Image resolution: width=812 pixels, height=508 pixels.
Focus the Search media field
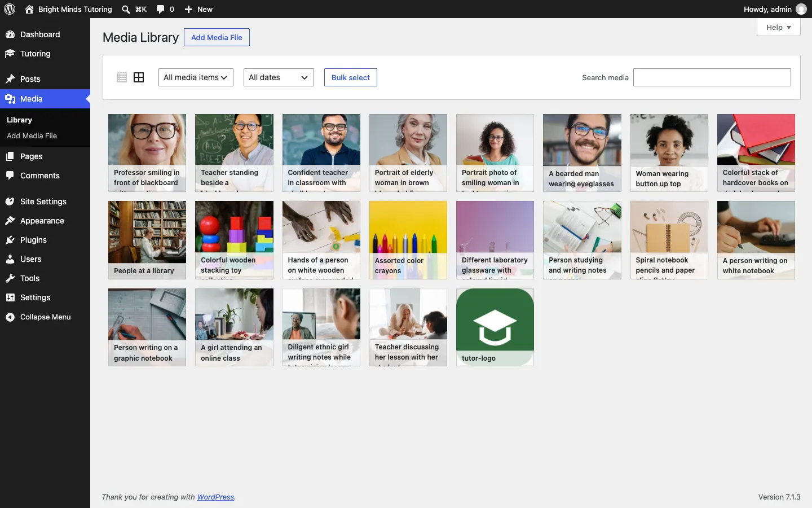712,77
